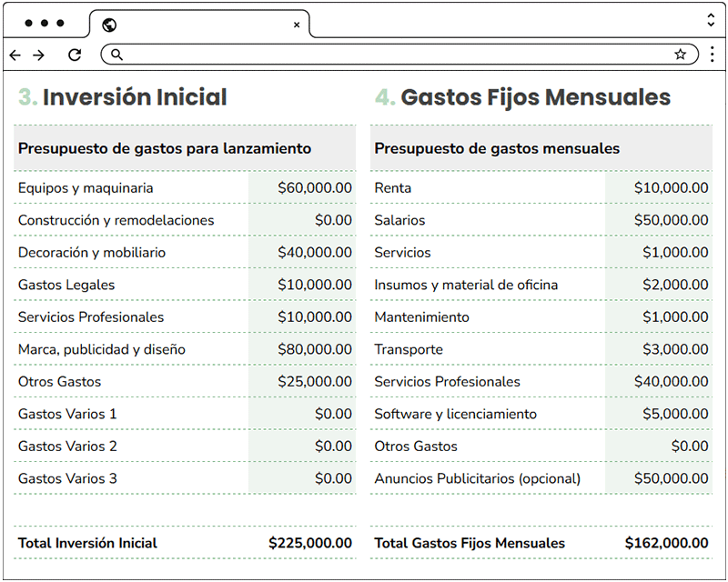The width and height of the screenshot is (728, 582).
Task: Click the Construcción y remodelaciones label
Action: pos(116,220)
